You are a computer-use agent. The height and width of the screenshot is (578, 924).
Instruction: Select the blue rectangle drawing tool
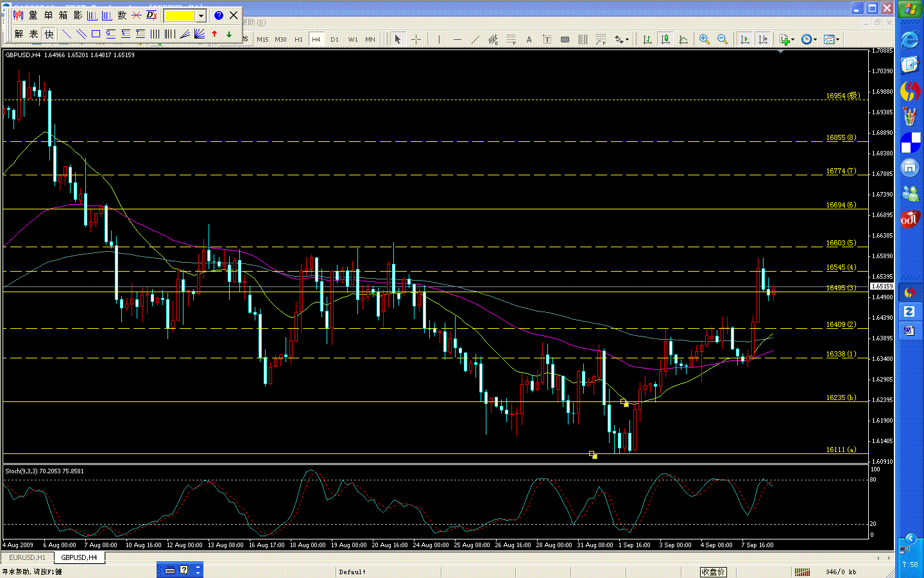click(96, 34)
